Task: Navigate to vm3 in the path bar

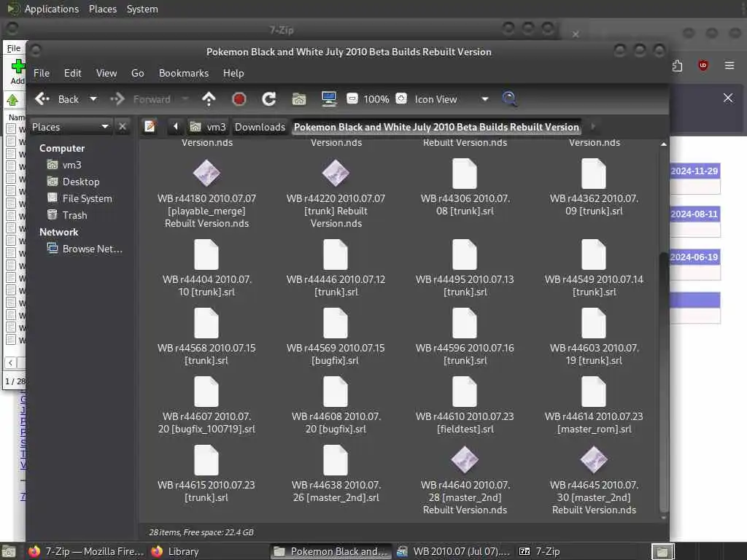Action: pyautogui.click(x=208, y=127)
